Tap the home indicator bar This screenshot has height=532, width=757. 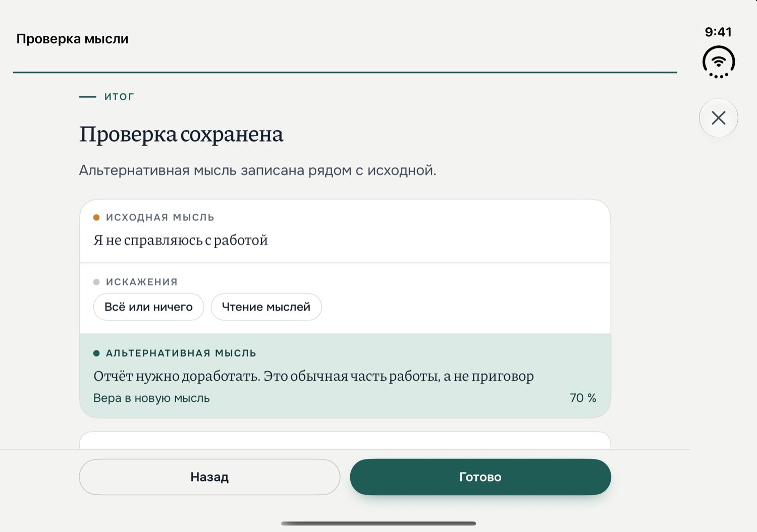pyautogui.click(x=379, y=523)
